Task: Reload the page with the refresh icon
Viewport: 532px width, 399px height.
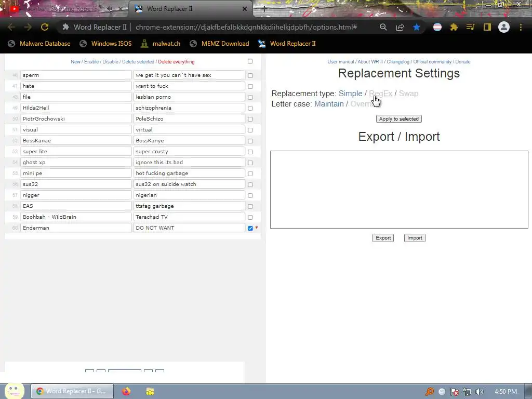Action: 45,27
